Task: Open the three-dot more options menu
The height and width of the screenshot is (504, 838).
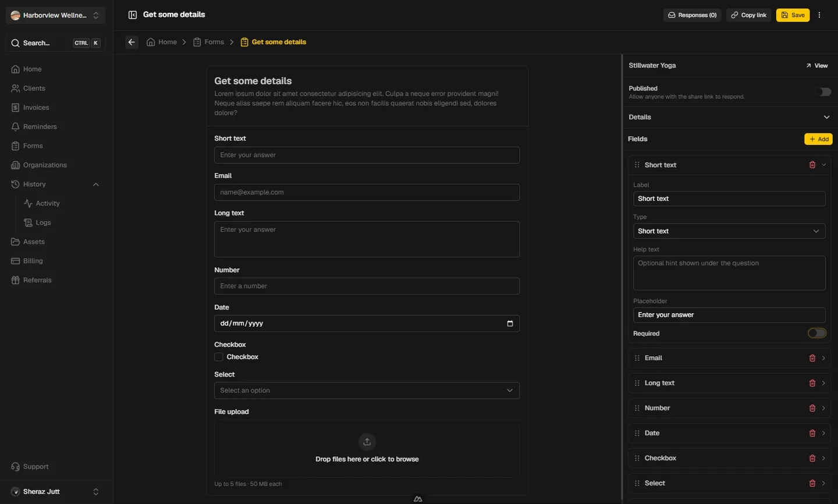Action: tap(819, 15)
